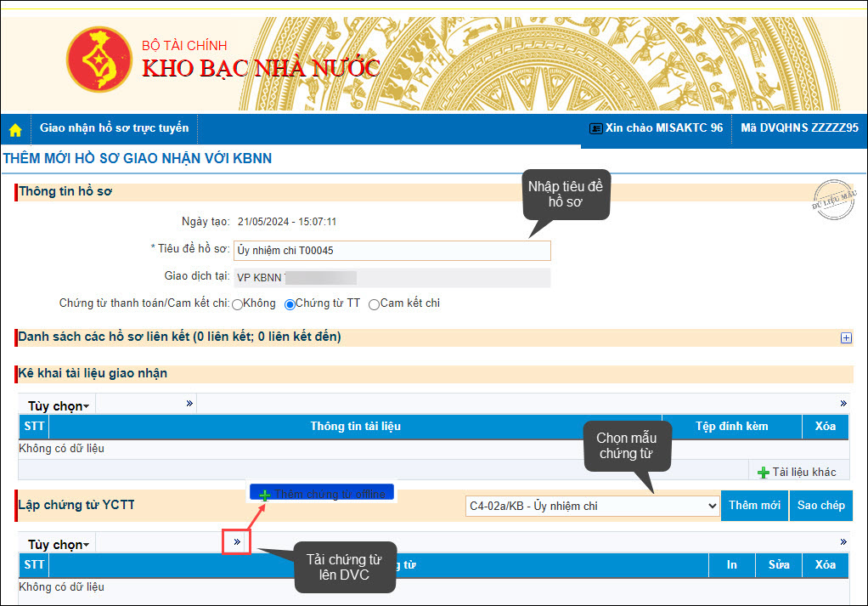Screen dimensions: 868x606
Task: Click the Tiêu đề hồ sơ input field
Action: pos(392,250)
